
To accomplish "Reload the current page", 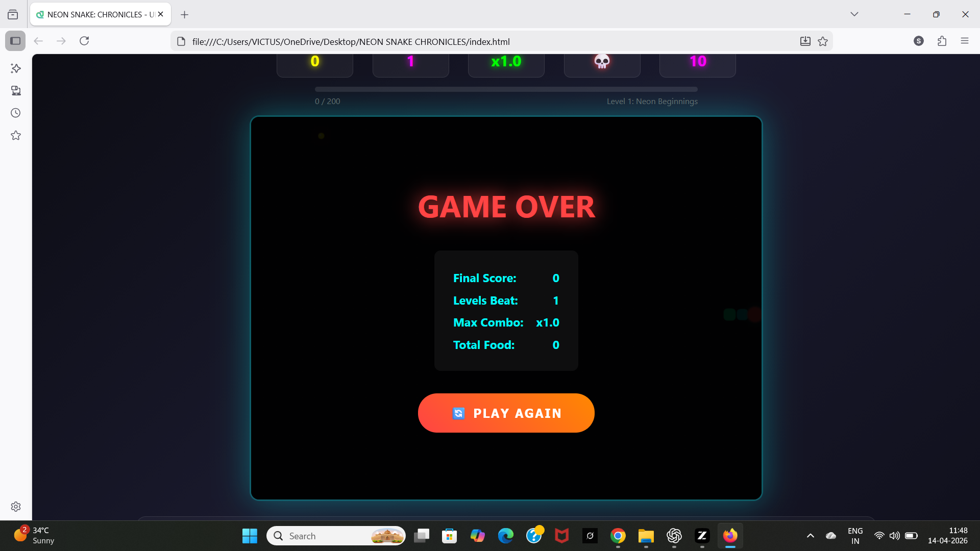I will tap(84, 41).
